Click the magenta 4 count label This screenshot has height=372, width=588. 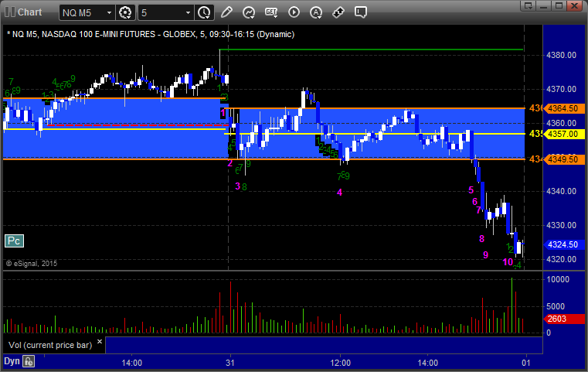[x=339, y=193]
